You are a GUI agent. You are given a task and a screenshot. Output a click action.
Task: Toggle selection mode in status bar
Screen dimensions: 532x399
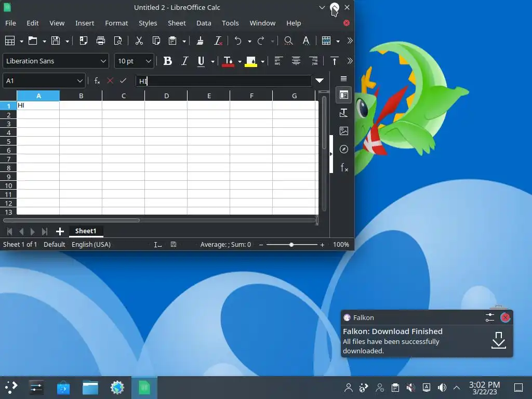158,245
